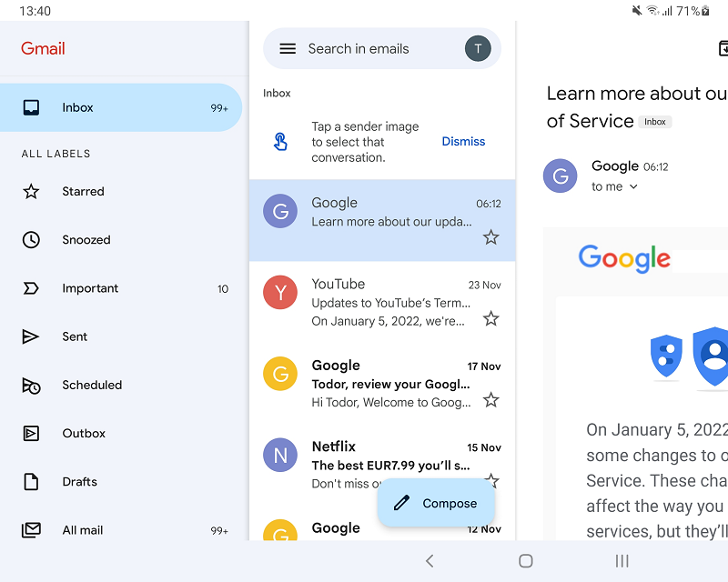728x582 pixels.
Task: Select the Google 06:12 sender avatar
Action: click(x=280, y=211)
